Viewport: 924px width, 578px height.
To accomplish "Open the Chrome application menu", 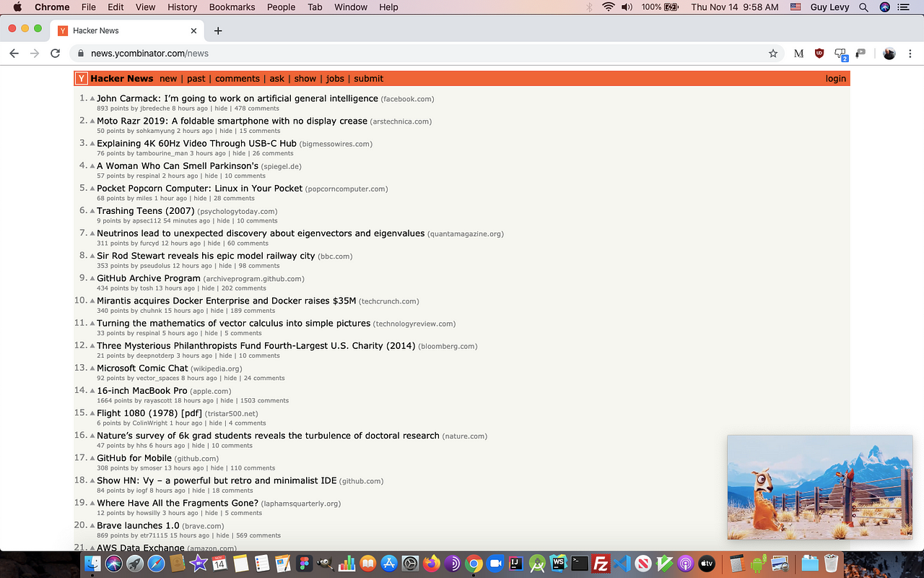I will pyautogui.click(x=52, y=7).
